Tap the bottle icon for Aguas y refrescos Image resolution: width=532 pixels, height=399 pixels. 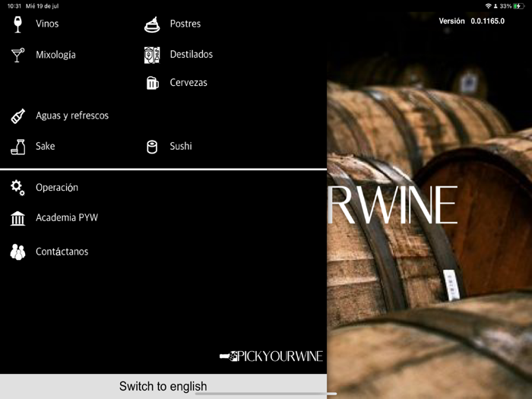(x=17, y=116)
